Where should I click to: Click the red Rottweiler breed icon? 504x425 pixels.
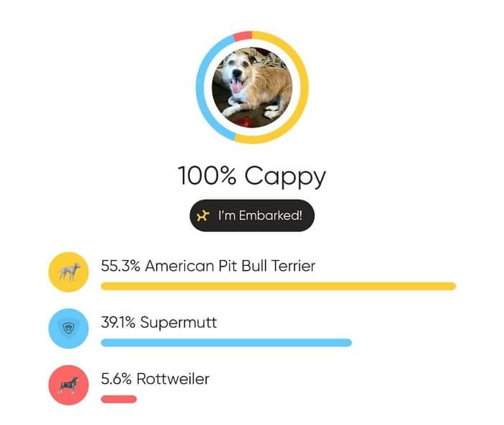tap(68, 385)
